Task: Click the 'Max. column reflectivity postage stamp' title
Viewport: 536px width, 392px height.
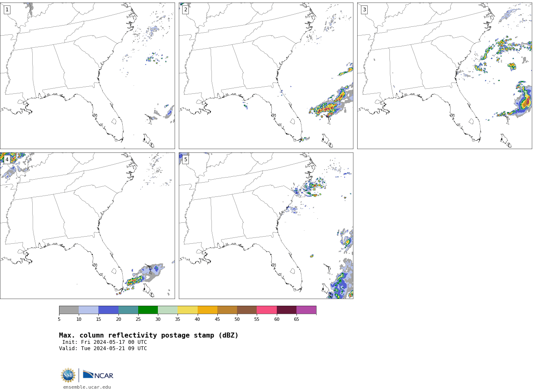Action: pyautogui.click(x=149, y=335)
